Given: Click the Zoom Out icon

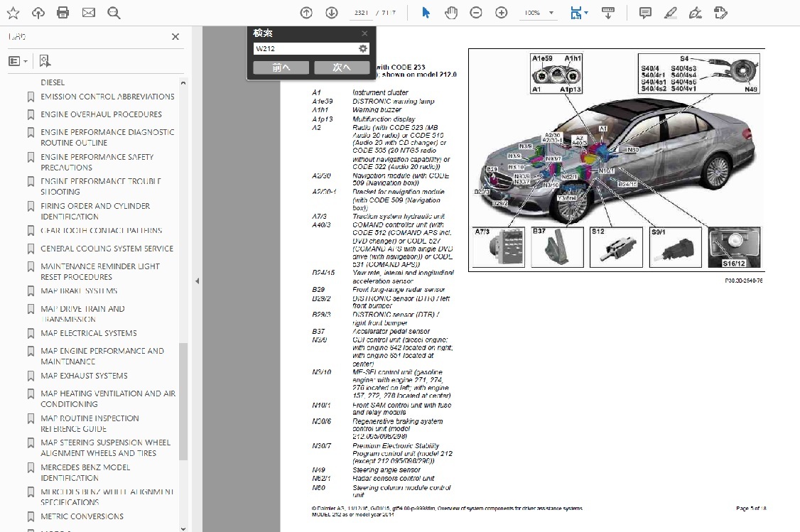Looking at the screenshot, I should 476,12.
